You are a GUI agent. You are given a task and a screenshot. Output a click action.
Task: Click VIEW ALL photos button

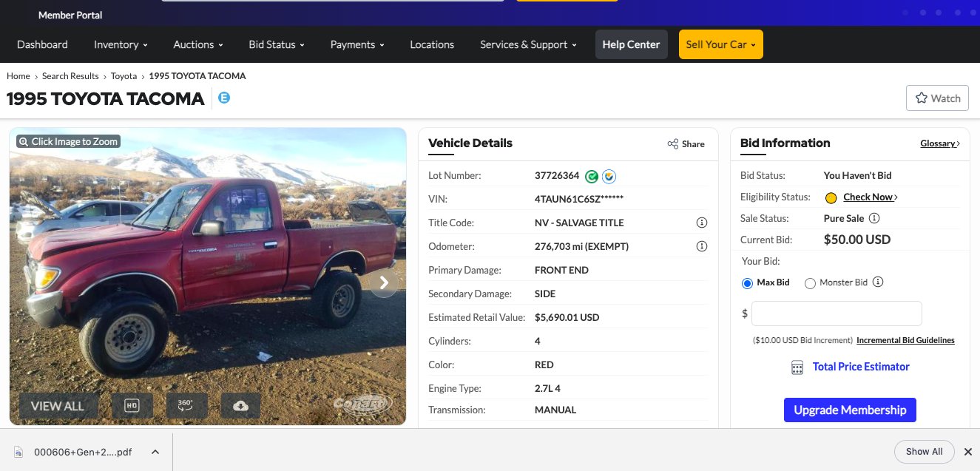58,406
